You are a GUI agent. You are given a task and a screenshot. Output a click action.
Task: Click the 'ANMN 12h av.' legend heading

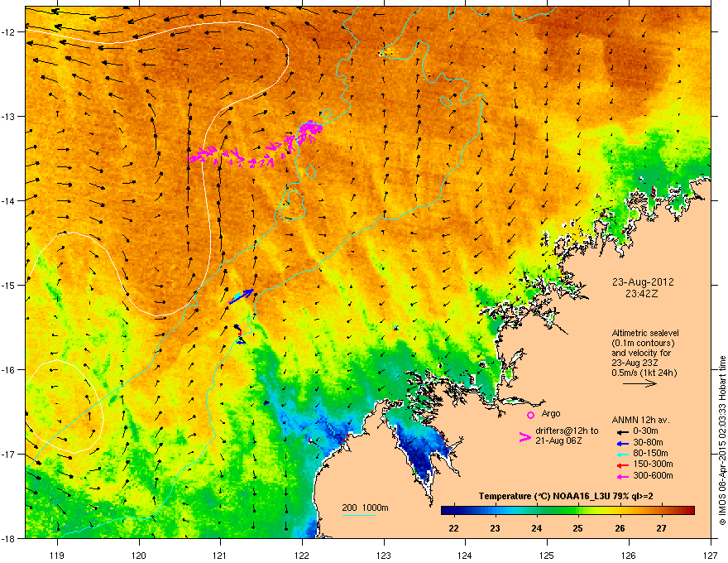point(640,421)
